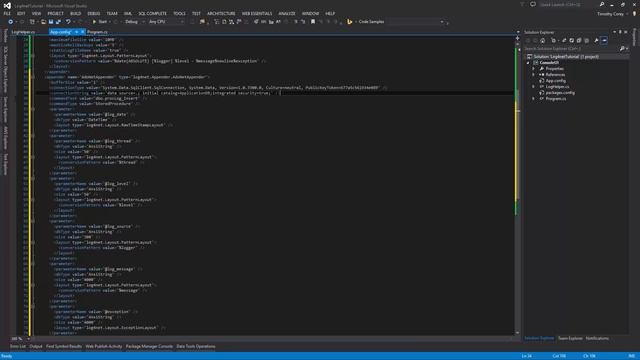
Task: Open the Error List tab
Action: click(18, 347)
